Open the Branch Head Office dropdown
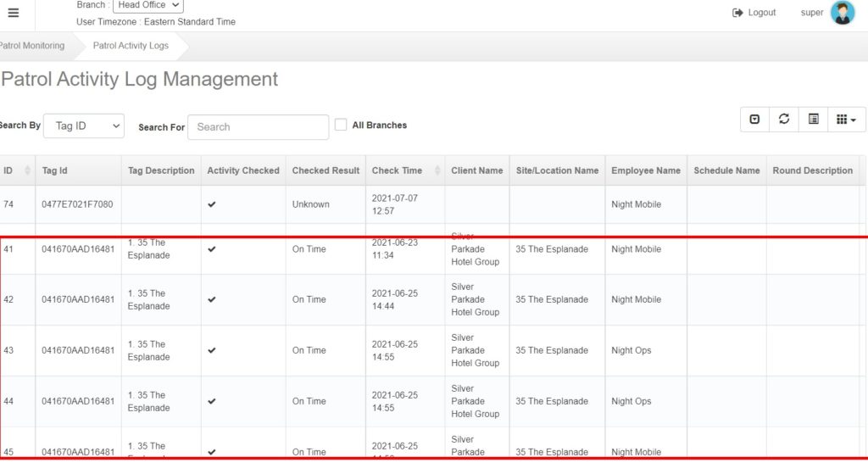 coord(147,5)
